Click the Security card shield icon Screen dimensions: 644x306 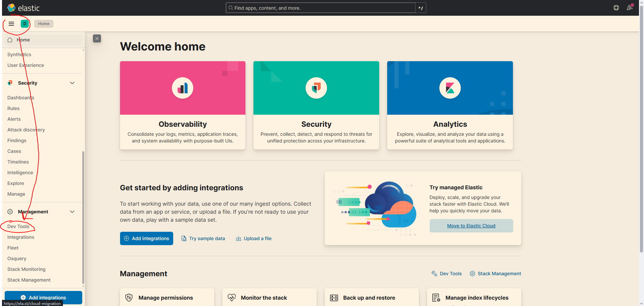pos(316,88)
